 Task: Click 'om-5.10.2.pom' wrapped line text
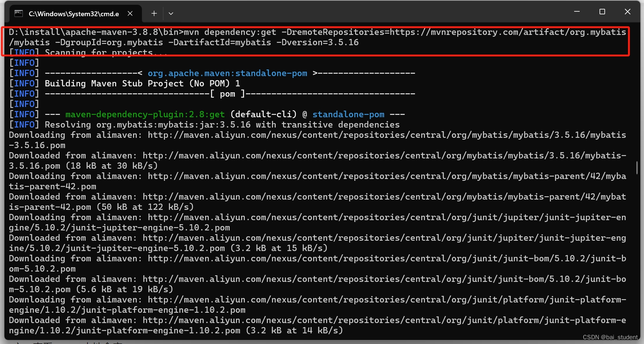(42, 269)
